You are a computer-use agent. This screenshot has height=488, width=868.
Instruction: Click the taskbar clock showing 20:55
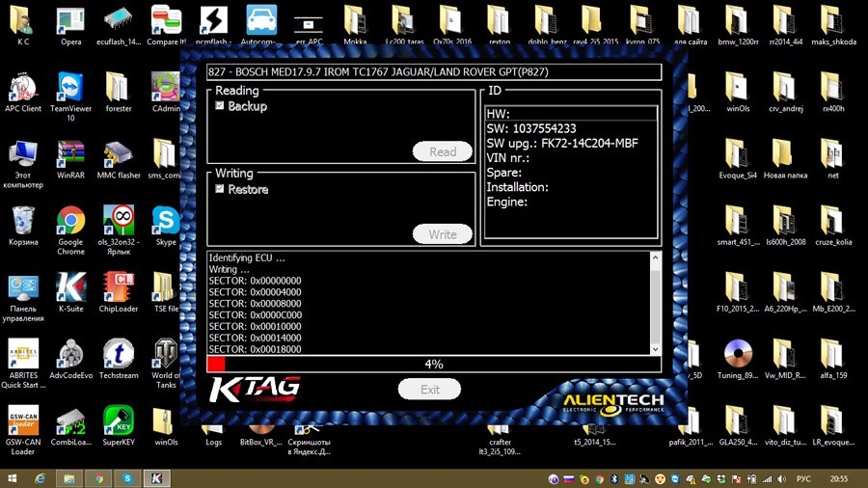(839, 479)
